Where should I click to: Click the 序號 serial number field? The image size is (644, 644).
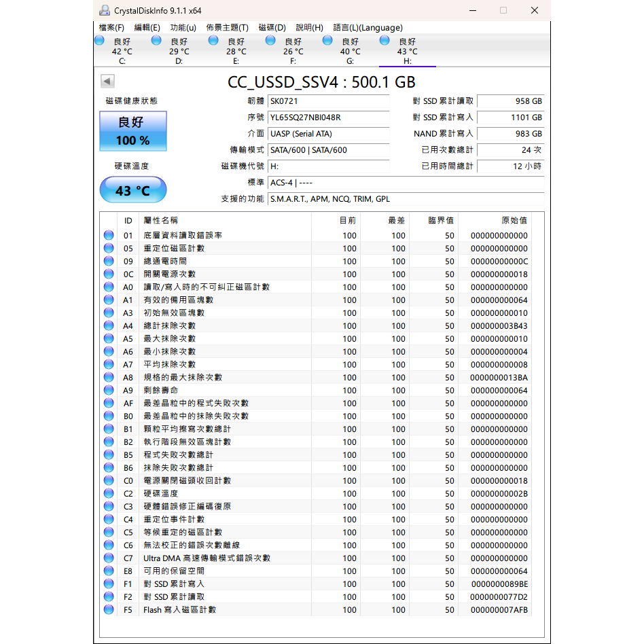tap(329, 117)
